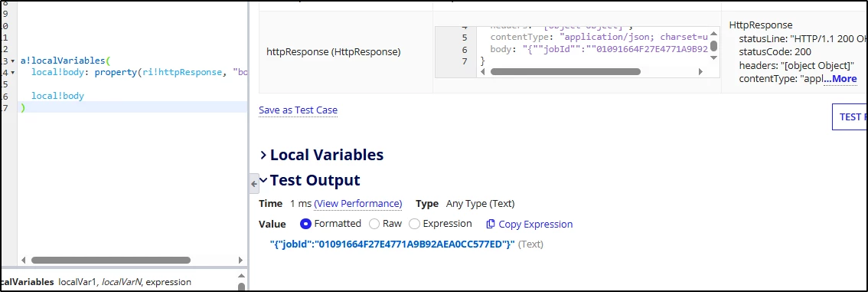Click left arrow of httpResponse horizontal scrollbar
The width and height of the screenshot is (868, 292).
pos(484,71)
